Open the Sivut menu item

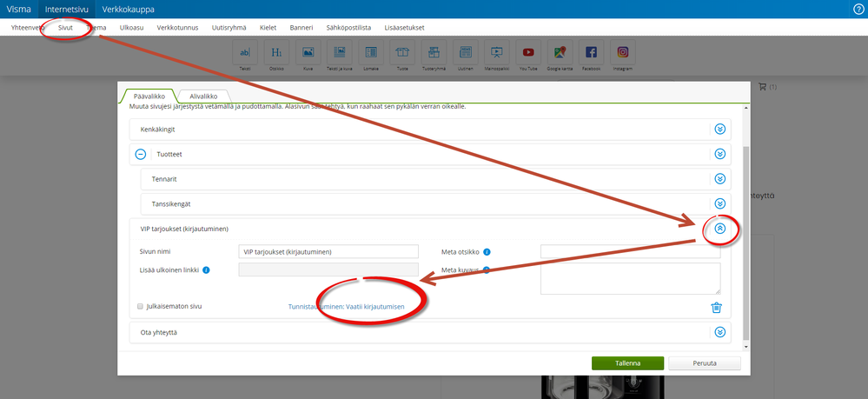coord(65,27)
